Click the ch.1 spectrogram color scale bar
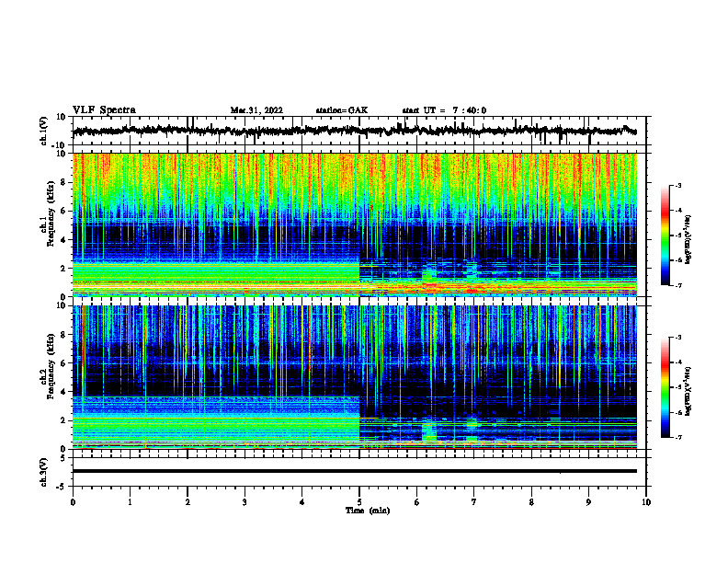 [x=665, y=236]
